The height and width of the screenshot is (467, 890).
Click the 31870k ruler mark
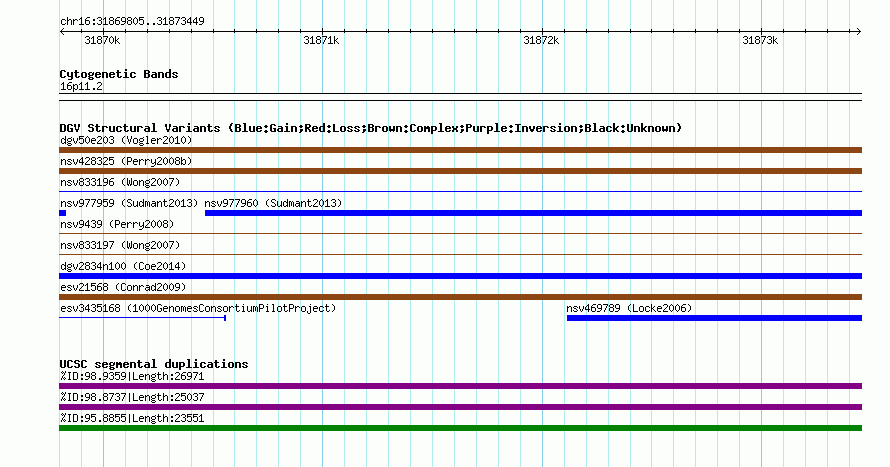tap(102, 40)
